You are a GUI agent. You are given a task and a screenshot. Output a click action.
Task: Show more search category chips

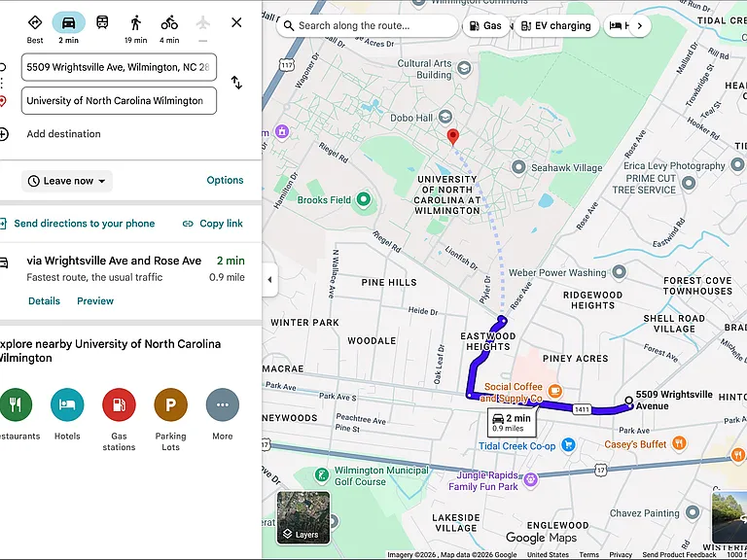pos(640,25)
